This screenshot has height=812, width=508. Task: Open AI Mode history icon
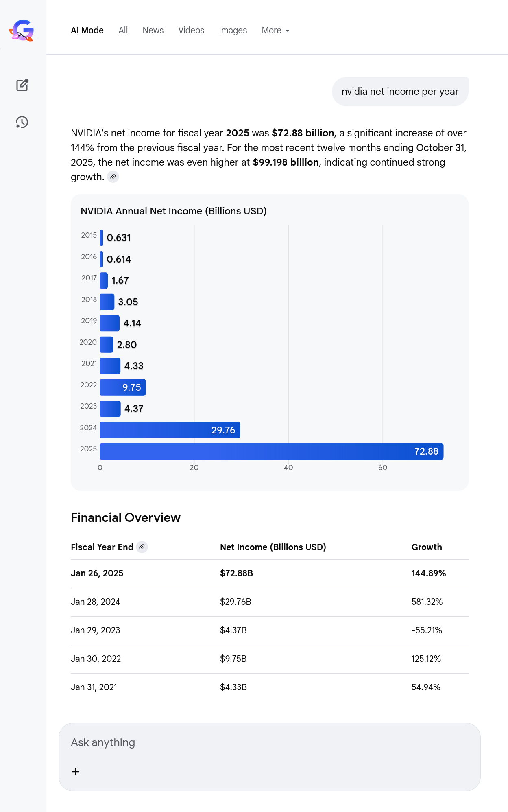tap(22, 122)
